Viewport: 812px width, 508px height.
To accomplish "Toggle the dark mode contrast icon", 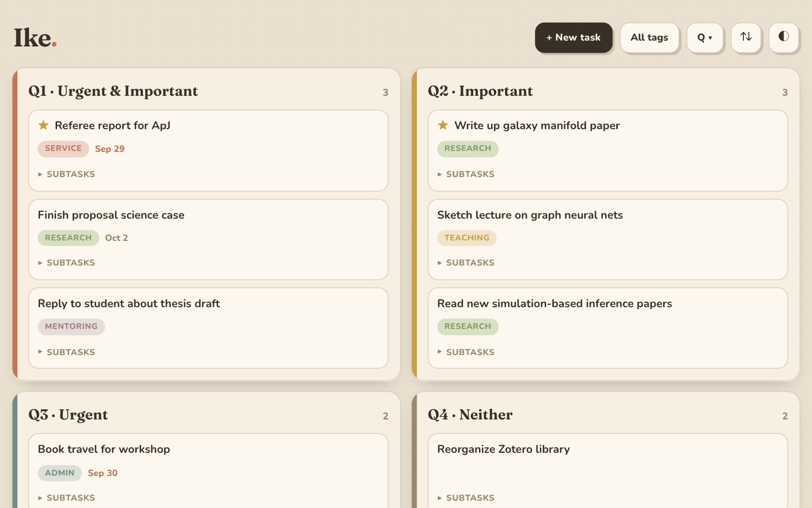I will [x=783, y=37].
